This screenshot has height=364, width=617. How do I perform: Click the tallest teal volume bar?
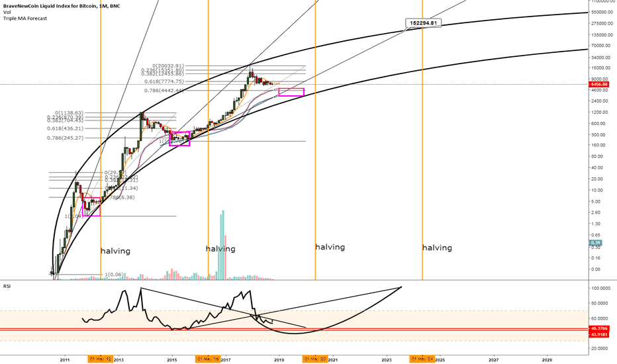[223, 245]
